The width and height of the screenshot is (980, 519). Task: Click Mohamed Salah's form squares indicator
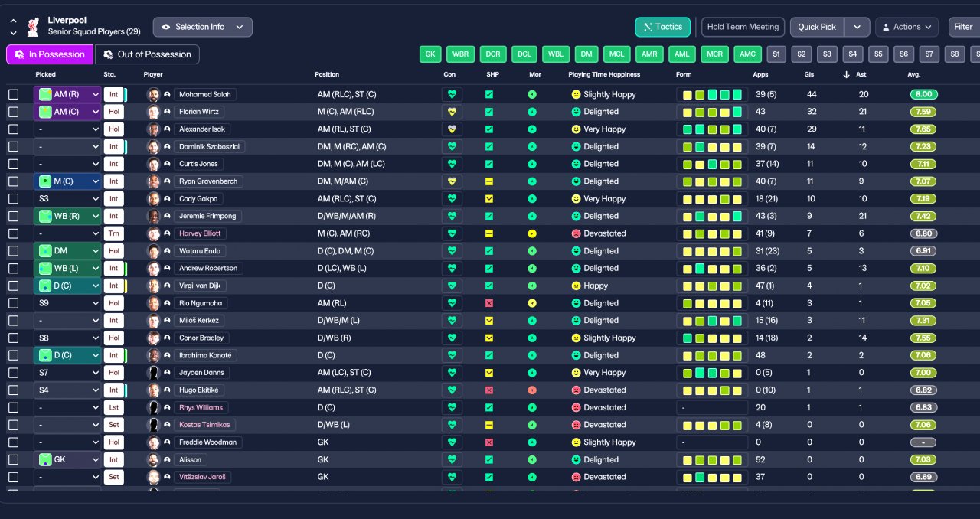(712, 94)
